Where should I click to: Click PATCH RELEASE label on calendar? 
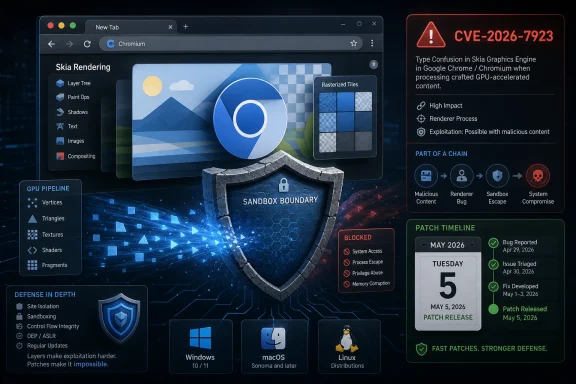(x=448, y=317)
